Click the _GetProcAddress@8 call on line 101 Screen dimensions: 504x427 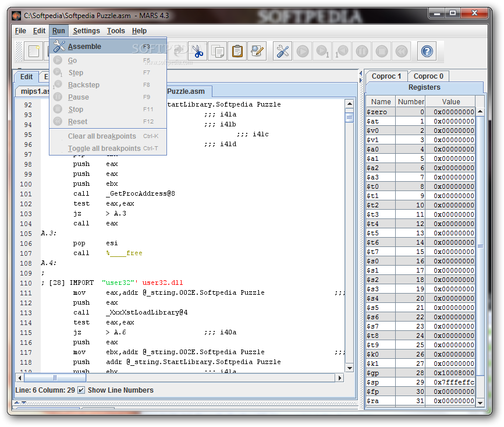coord(140,194)
